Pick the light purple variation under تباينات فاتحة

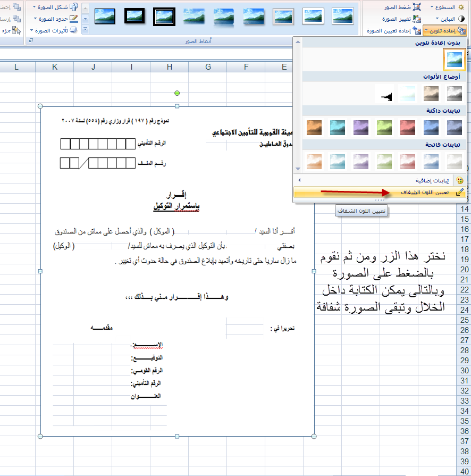[361, 162]
